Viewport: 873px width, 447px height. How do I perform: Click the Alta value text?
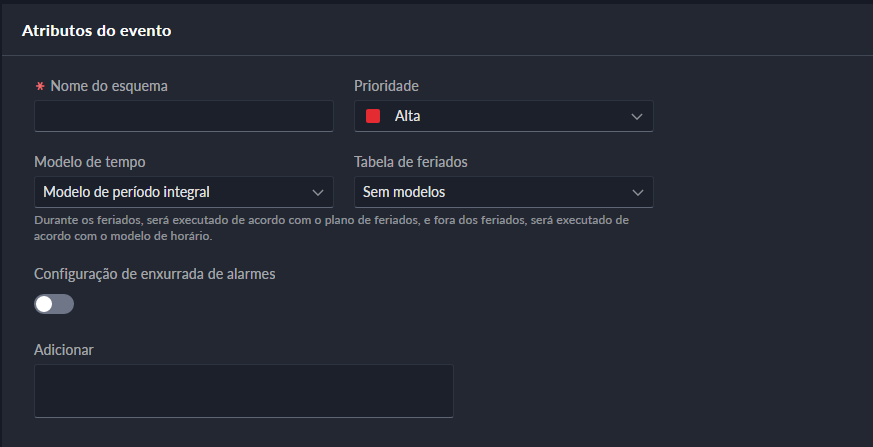(407, 116)
